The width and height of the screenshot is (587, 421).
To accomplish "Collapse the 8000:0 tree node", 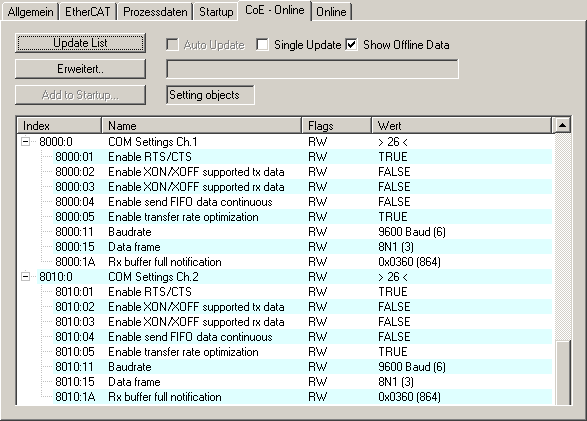I will (25, 141).
